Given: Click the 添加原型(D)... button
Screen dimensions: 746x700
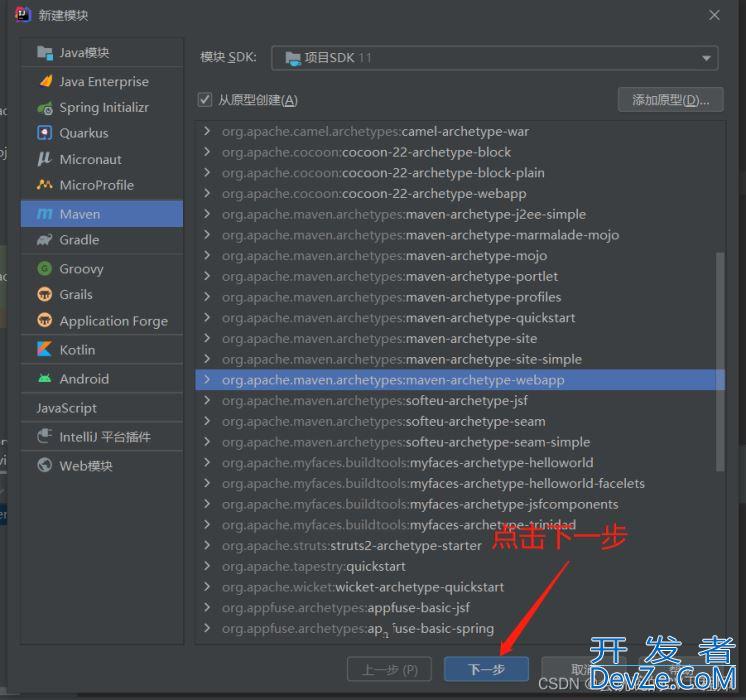Looking at the screenshot, I should (670, 99).
